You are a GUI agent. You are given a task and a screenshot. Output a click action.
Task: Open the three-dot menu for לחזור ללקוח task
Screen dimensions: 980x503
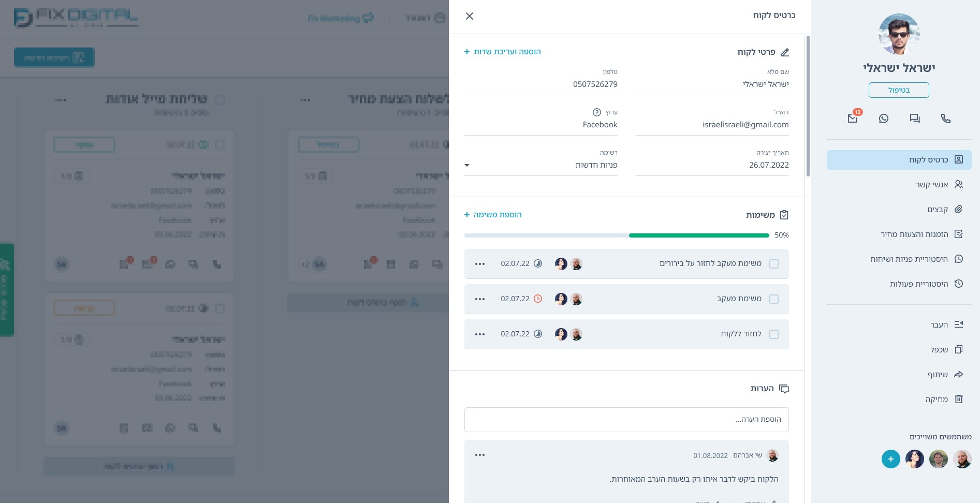click(480, 334)
